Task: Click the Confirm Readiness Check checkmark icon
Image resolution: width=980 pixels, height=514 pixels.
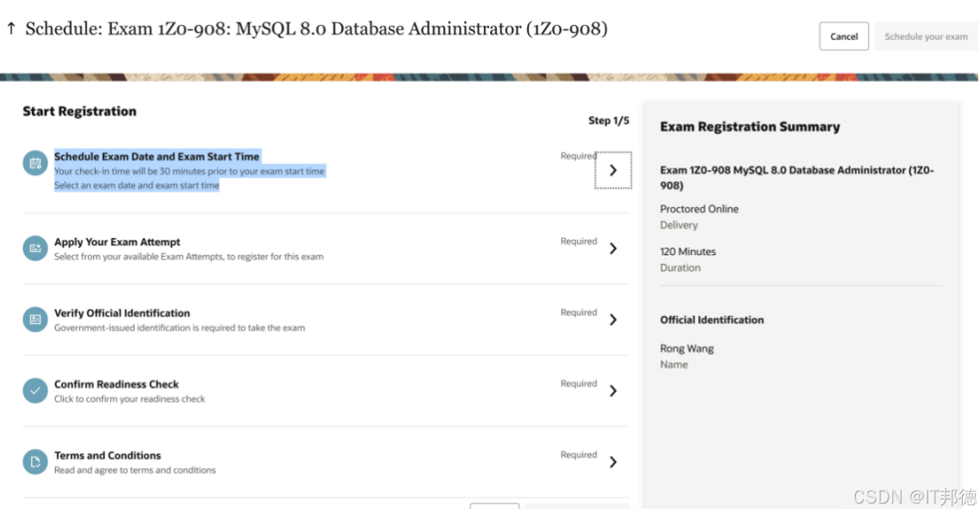Action: coord(35,391)
